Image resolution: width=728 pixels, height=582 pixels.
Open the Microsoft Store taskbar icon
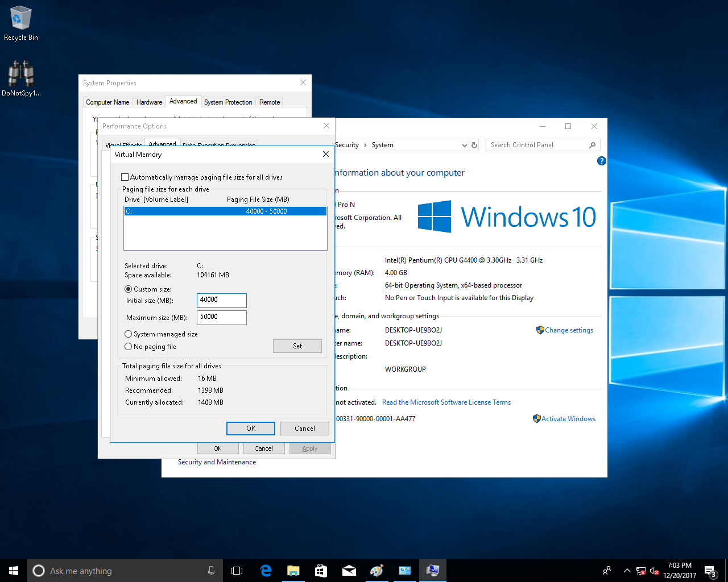(x=321, y=571)
